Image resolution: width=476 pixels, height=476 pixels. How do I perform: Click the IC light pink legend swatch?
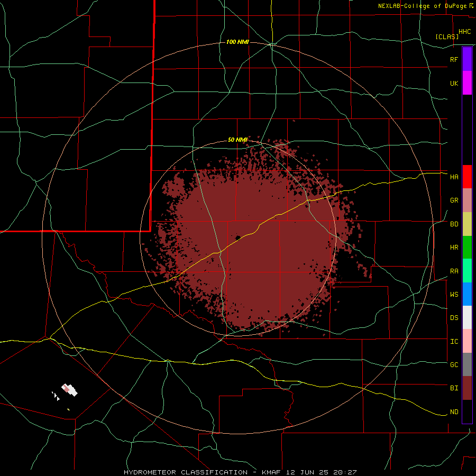tap(467, 341)
